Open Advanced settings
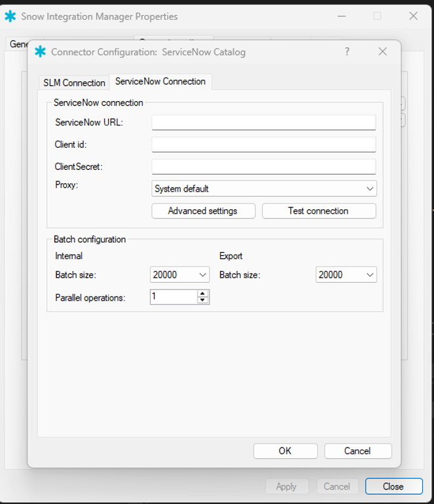The width and height of the screenshot is (434, 504). (x=203, y=211)
